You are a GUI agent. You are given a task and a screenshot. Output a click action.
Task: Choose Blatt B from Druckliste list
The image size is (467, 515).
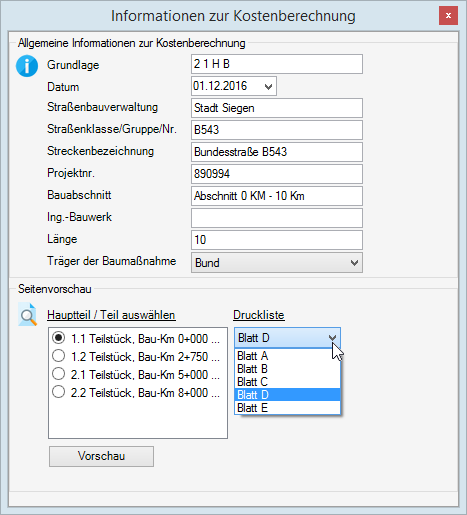(287, 369)
